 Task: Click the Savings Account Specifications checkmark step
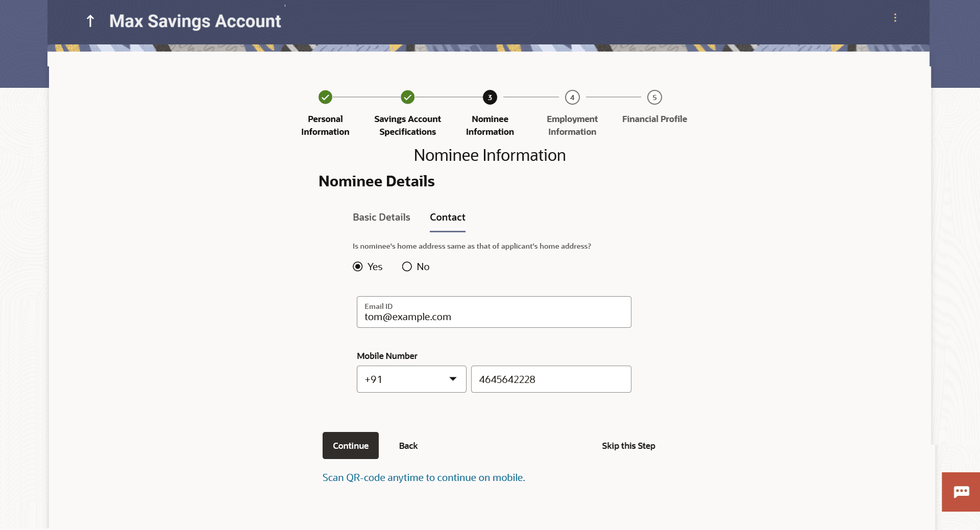pos(407,97)
